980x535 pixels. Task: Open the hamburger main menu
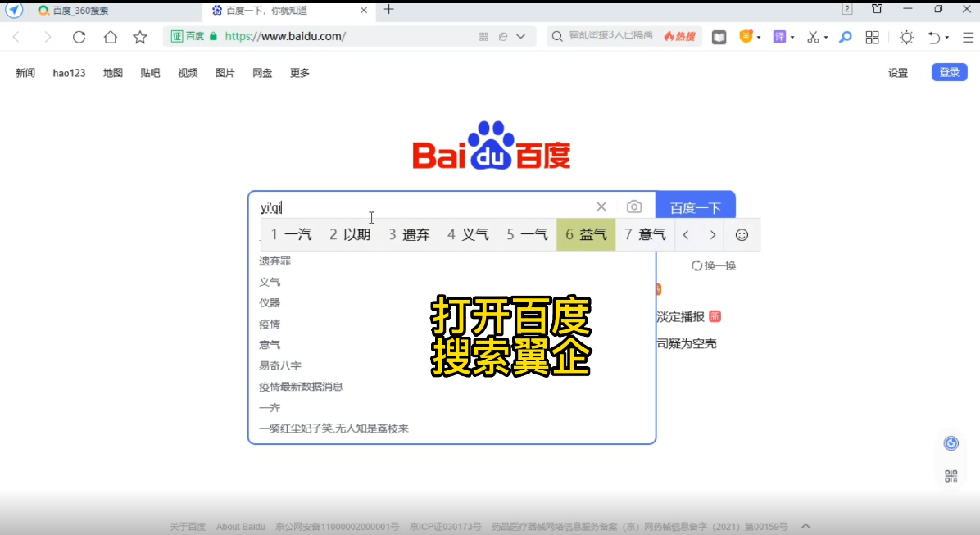click(969, 38)
